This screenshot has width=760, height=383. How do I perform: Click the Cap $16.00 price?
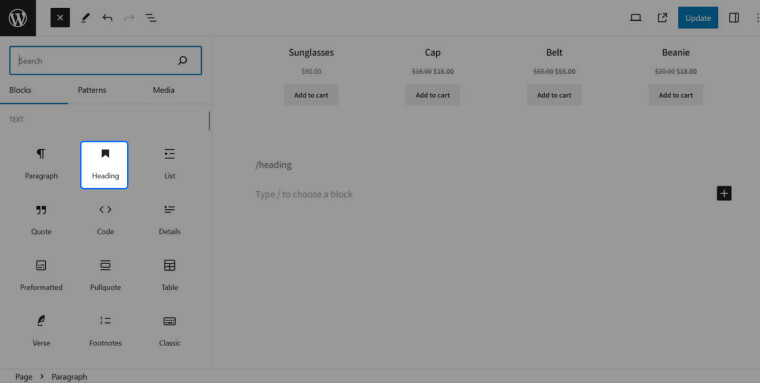click(443, 71)
